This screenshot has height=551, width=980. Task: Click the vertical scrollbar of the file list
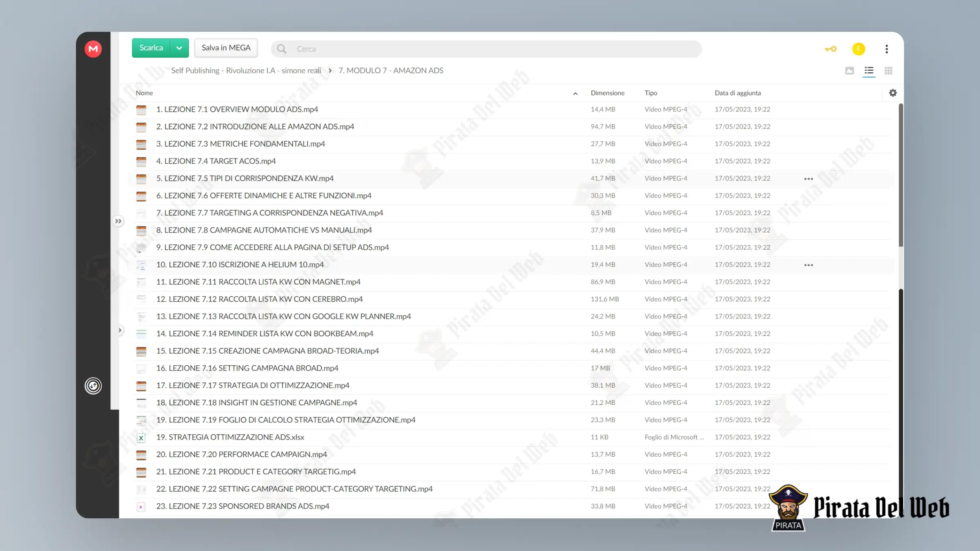tap(900, 176)
